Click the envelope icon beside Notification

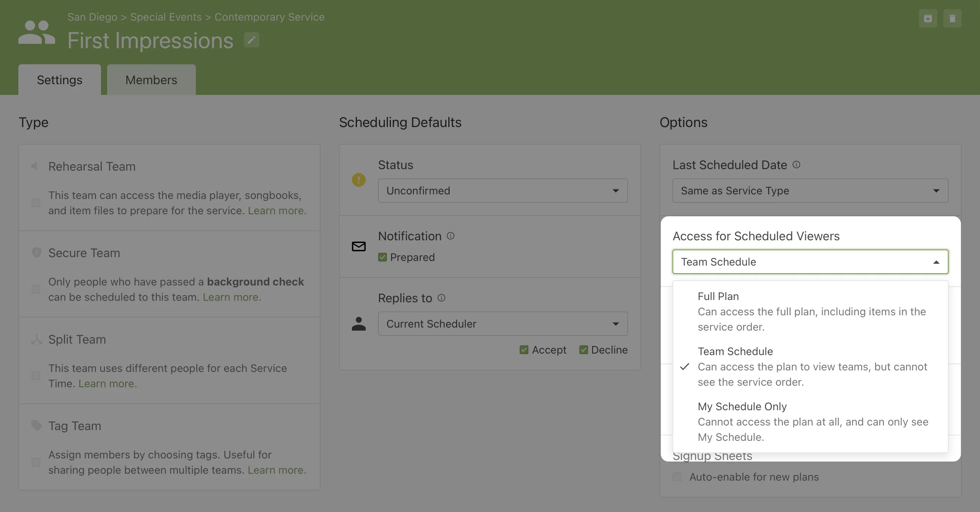[358, 246]
